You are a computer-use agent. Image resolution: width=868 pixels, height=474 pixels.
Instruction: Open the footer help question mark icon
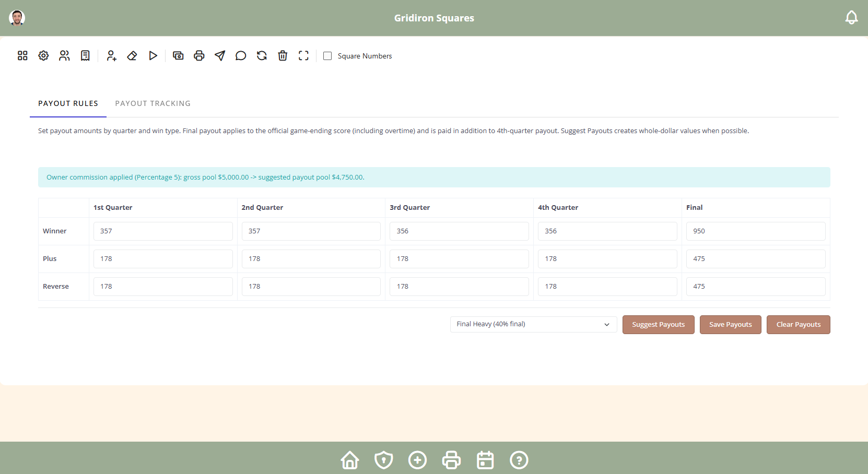[x=519, y=460]
